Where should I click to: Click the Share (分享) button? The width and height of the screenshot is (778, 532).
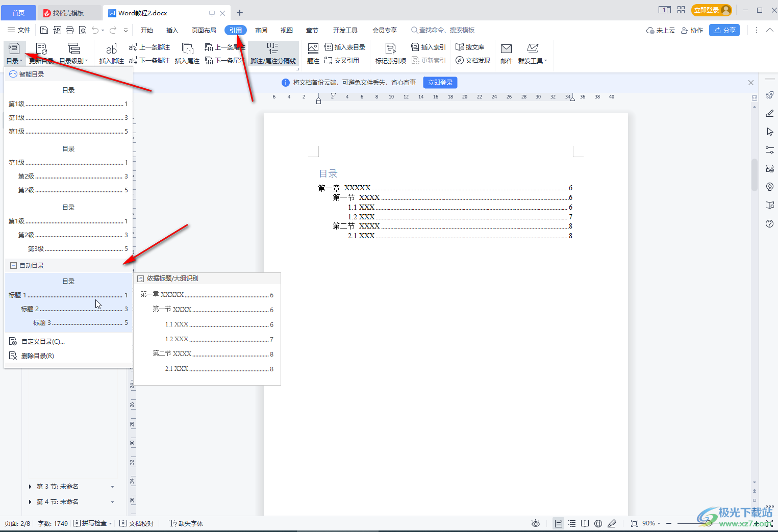(724, 30)
